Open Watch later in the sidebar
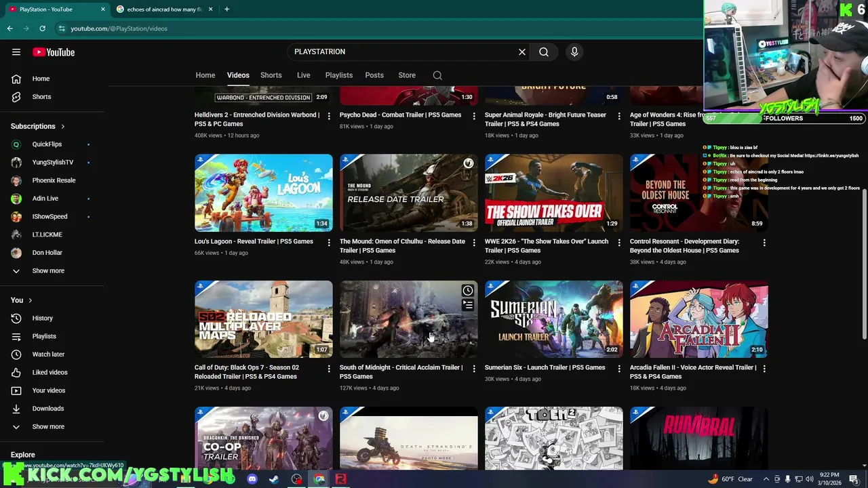 pos(53,354)
